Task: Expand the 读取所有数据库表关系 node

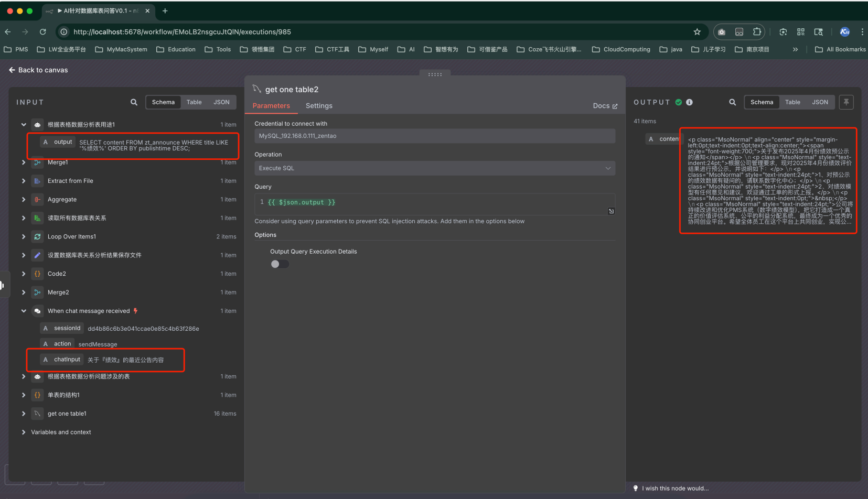Action: click(x=24, y=218)
